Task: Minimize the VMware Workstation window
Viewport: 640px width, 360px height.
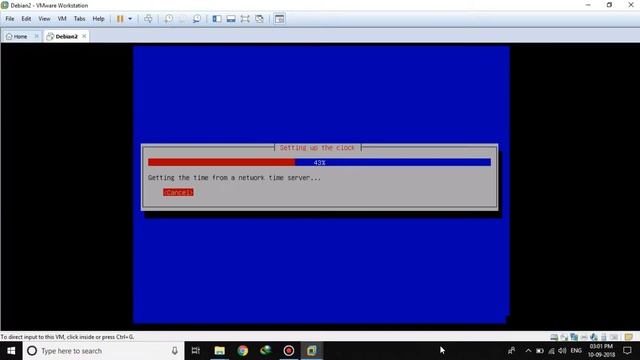Action: click(x=588, y=5)
